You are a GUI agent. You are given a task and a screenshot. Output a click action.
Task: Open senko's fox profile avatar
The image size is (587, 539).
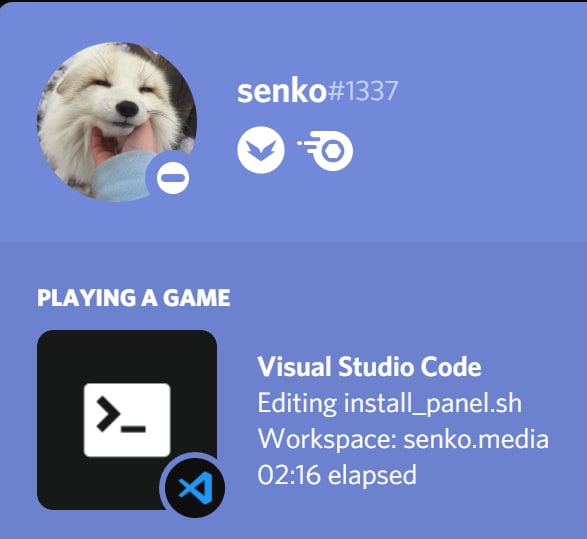tap(117, 122)
